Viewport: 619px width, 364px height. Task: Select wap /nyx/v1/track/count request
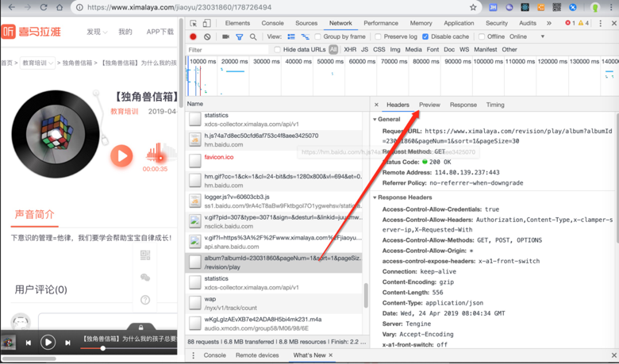tap(274, 303)
